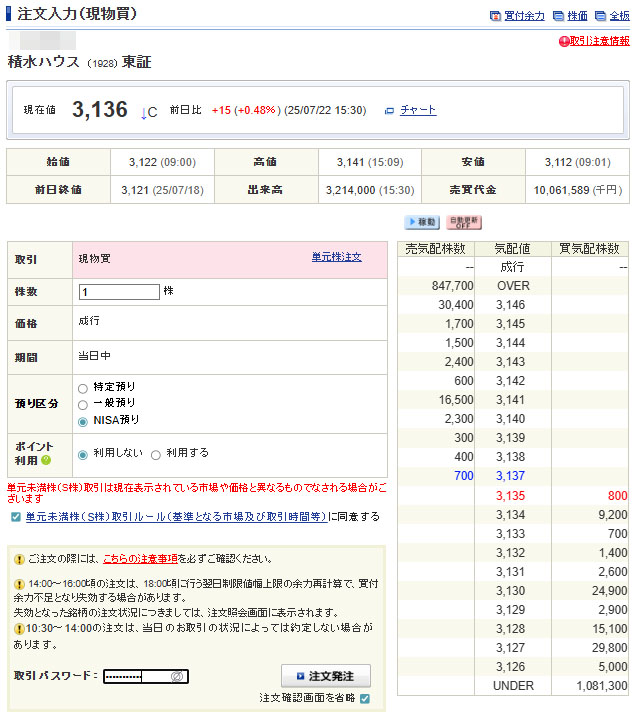Open the 単元株注文 link
The image size is (635, 718).
point(336,258)
